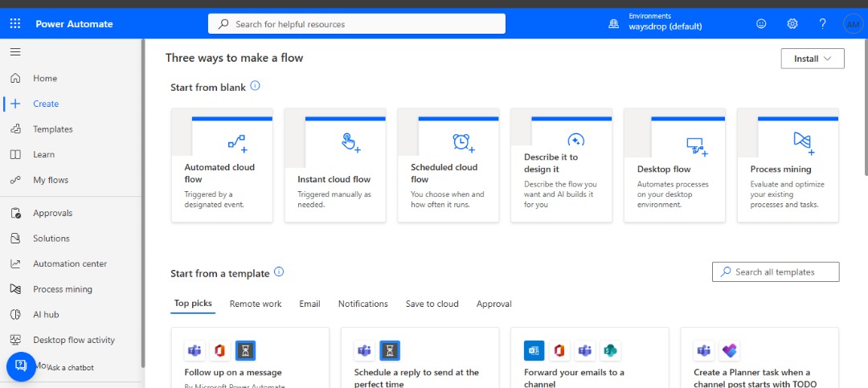The height and width of the screenshot is (388, 868).
Task: Click the Approvals icon in sidebar
Action: (15, 213)
